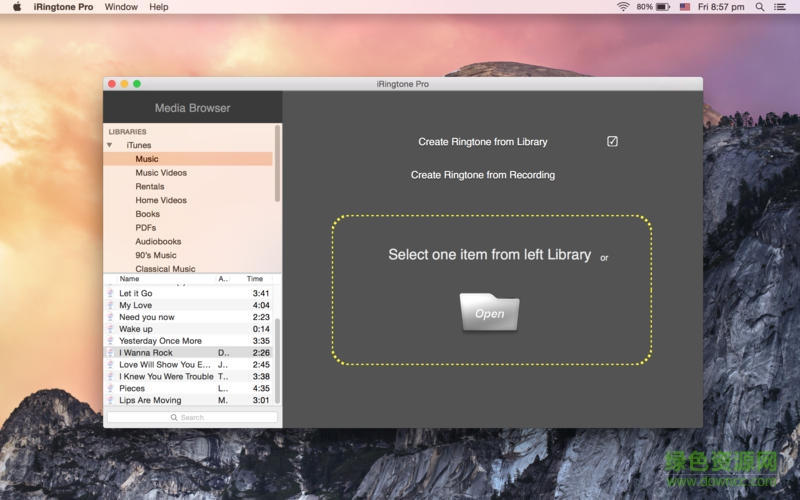Click the 2:26 time of I Wanna Rock
Viewport: 800px width, 500px height.
tap(261, 353)
